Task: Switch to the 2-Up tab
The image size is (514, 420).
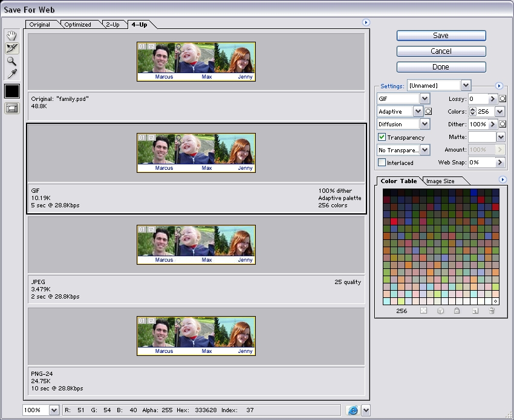Action: [112, 25]
